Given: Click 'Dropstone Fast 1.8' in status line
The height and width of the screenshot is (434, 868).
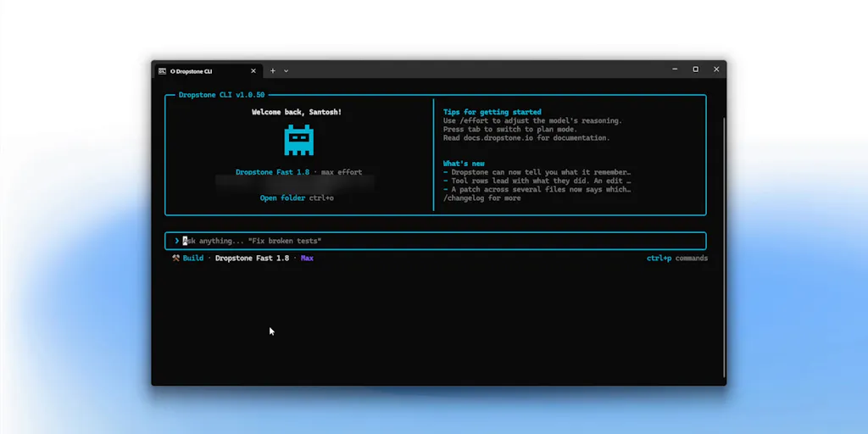Looking at the screenshot, I should coord(252,258).
